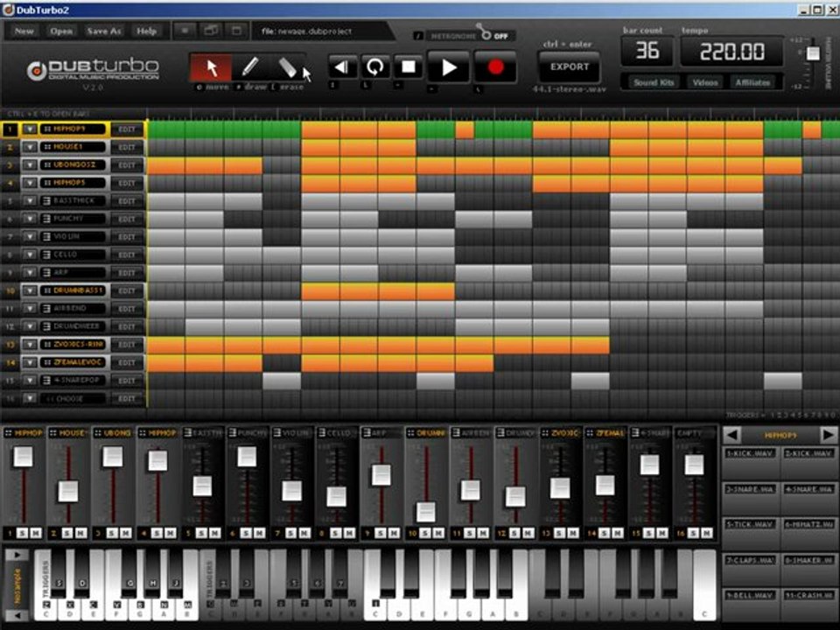Click EDIT for the PUNCHY track
This screenshot has height=630, width=840.
(x=127, y=219)
